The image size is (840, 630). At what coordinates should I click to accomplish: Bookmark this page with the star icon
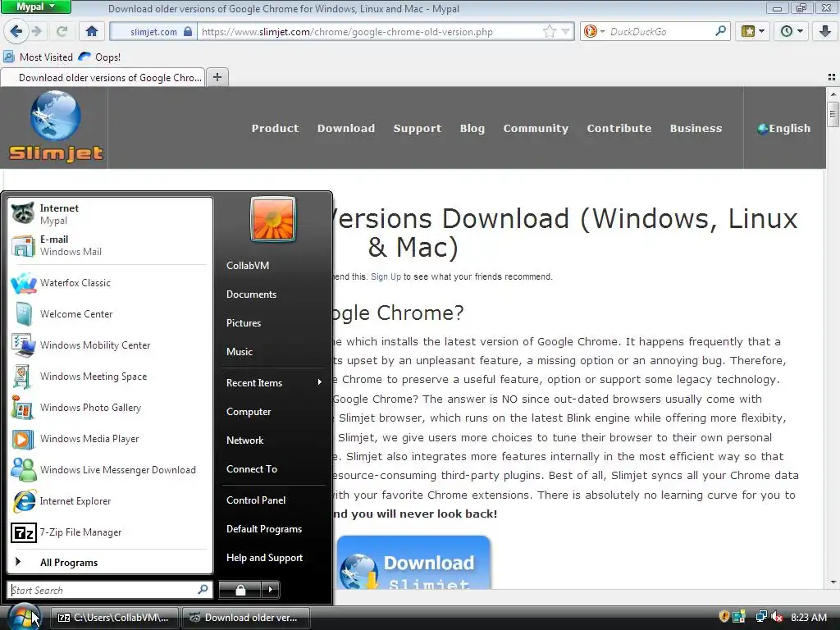point(549,32)
